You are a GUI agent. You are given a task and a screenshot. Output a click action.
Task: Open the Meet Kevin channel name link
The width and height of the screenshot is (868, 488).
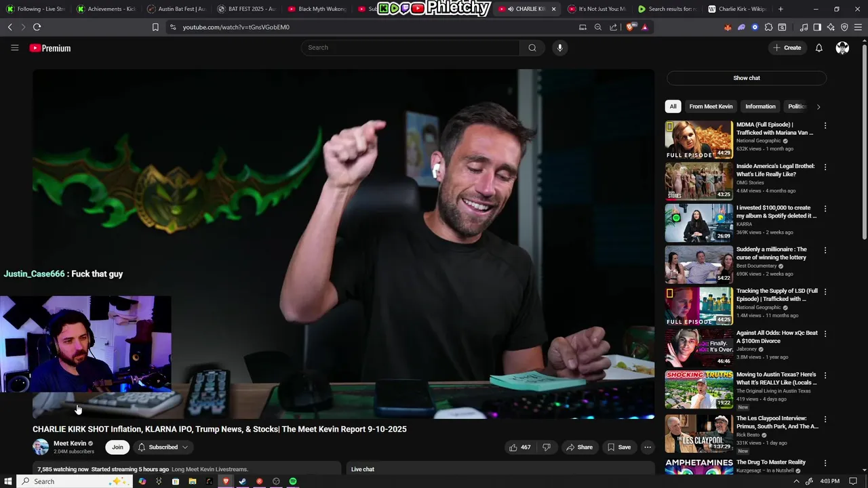point(70,443)
